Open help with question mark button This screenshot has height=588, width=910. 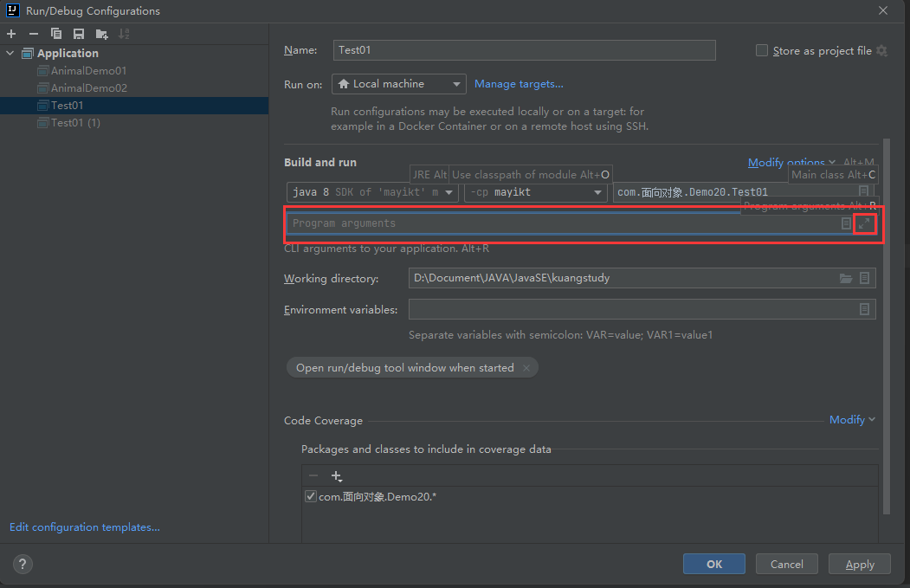(x=23, y=565)
